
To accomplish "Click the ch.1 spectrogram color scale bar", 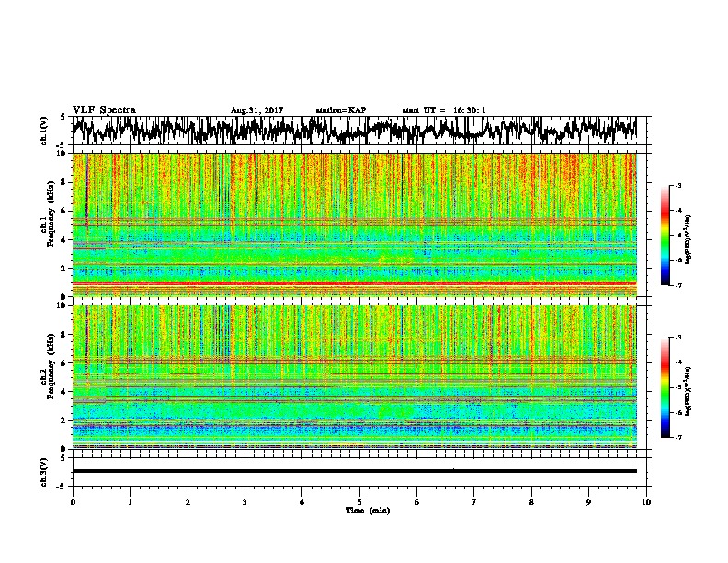I will coord(665,236).
